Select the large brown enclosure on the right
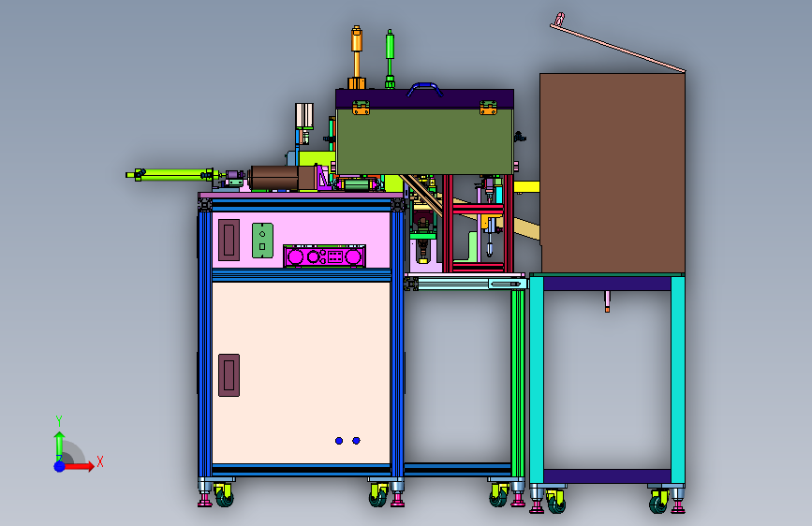812x526 pixels. click(x=613, y=173)
